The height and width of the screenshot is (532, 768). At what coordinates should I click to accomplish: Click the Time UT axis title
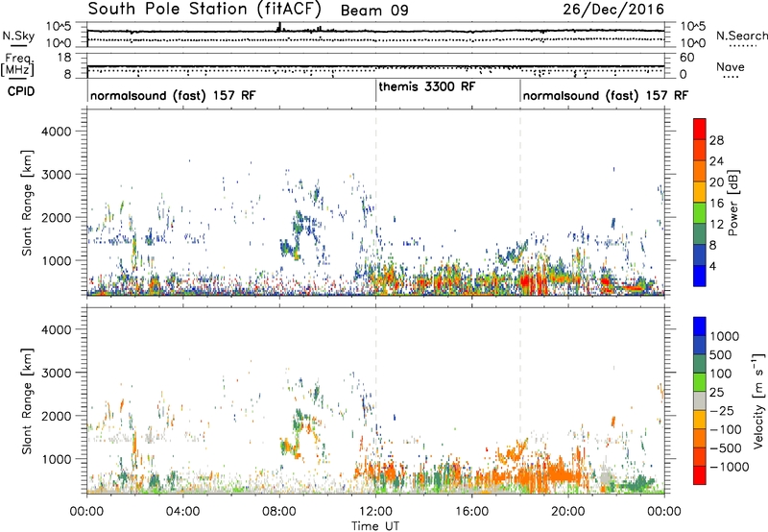[x=375, y=526]
